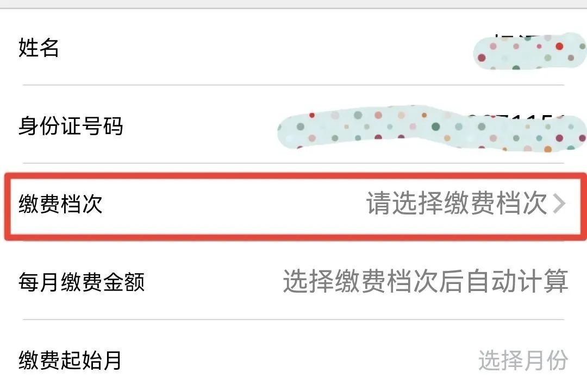Image resolution: width=587 pixels, height=392 pixels.
Task: Tap the gap between 每月缴费金额 and its value
Action: tap(213, 283)
